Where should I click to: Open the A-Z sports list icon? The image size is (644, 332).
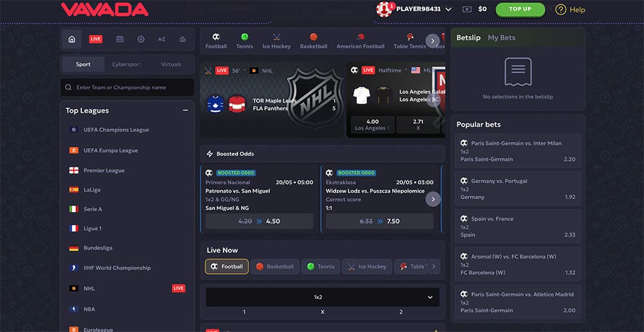coord(162,39)
